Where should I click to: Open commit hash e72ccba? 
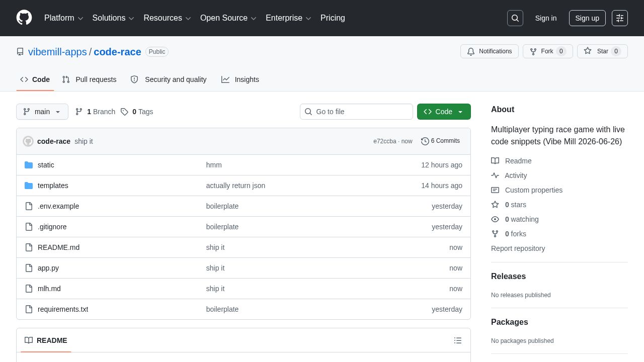click(x=385, y=141)
